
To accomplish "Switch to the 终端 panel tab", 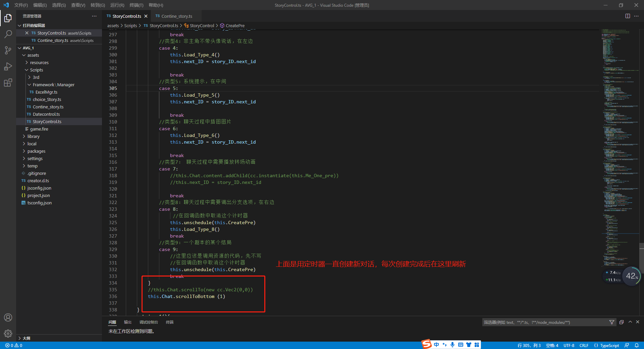I will point(170,322).
